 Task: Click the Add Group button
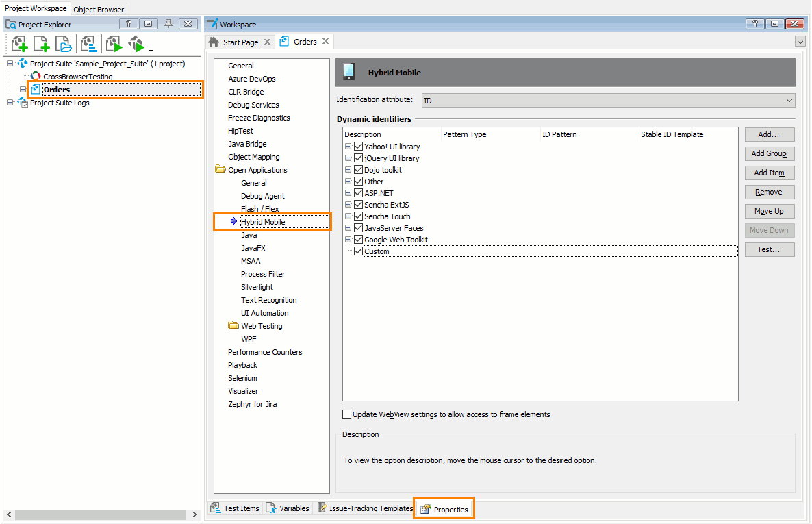(769, 153)
